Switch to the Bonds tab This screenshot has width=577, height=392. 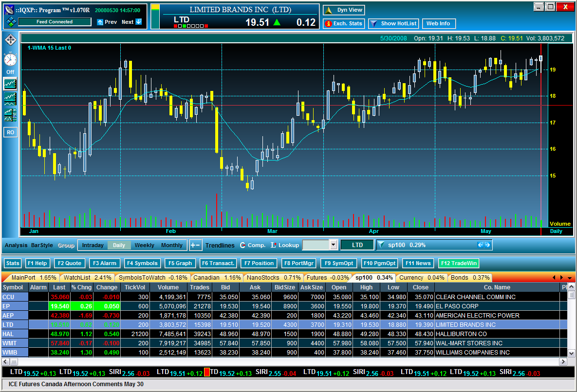click(470, 278)
